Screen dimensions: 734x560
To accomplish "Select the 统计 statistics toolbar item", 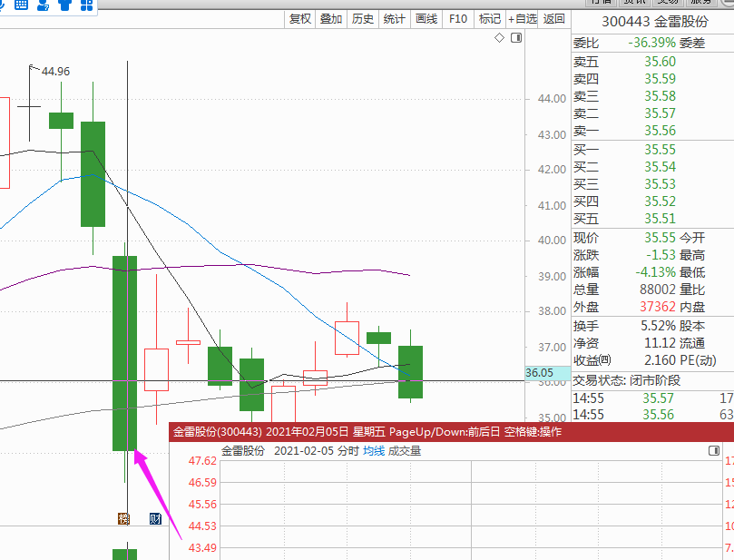I will coord(394,19).
